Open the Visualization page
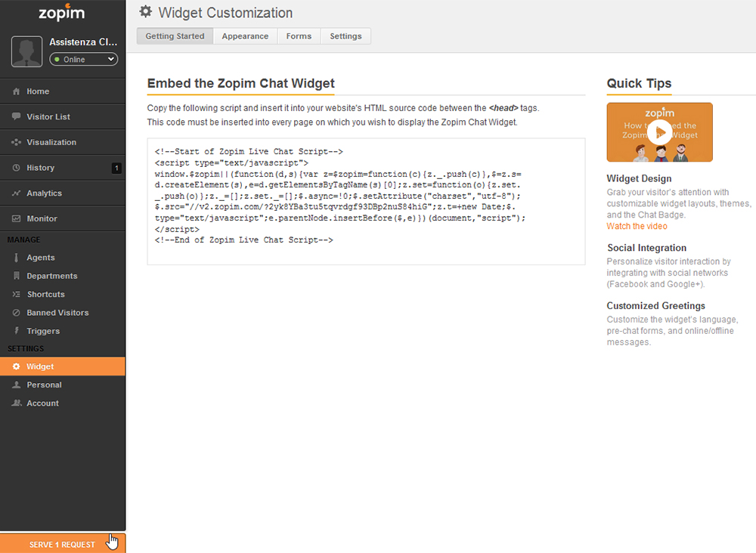The width and height of the screenshot is (756, 553). pyautogui.click(x=63, y=142)
